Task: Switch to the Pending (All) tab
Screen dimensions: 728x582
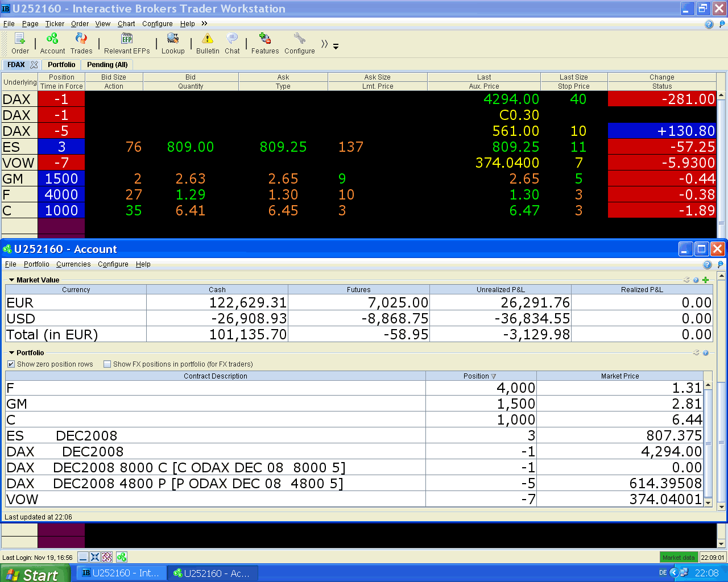Action: (107, 65)
